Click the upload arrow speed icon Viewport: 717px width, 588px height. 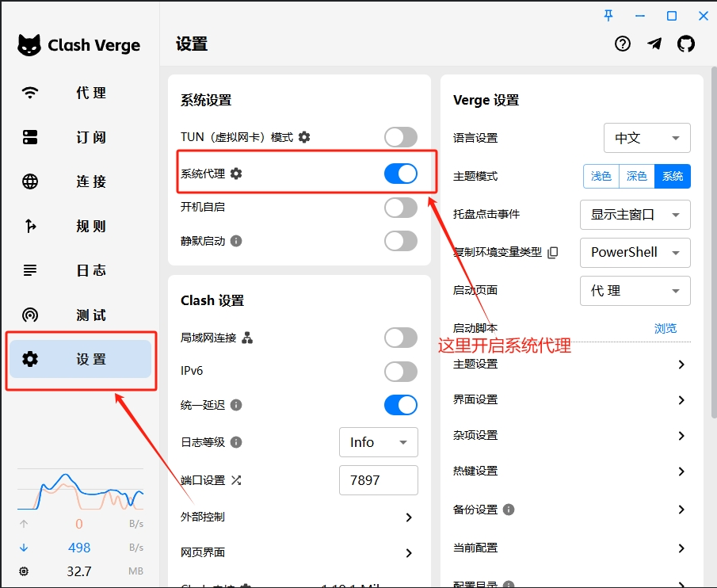[24, 524]
